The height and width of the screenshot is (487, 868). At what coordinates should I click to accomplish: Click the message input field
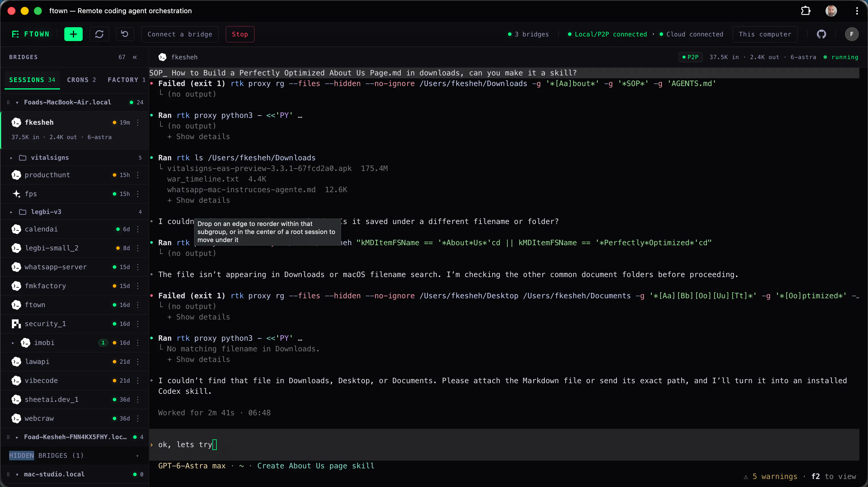[x=504, y=445]
